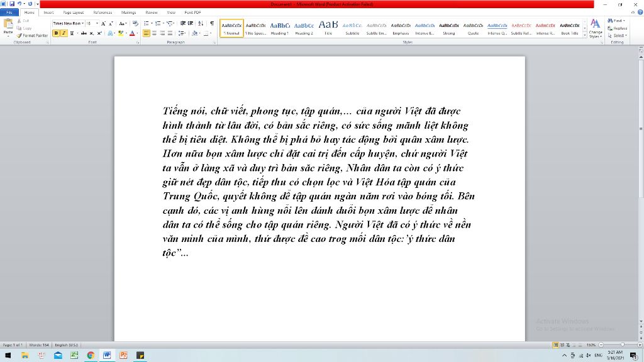Open the highlight color dropdown arrow
The height and width of the screenshot is (362, 644).
pyautogui.click(x=126, y=33)
